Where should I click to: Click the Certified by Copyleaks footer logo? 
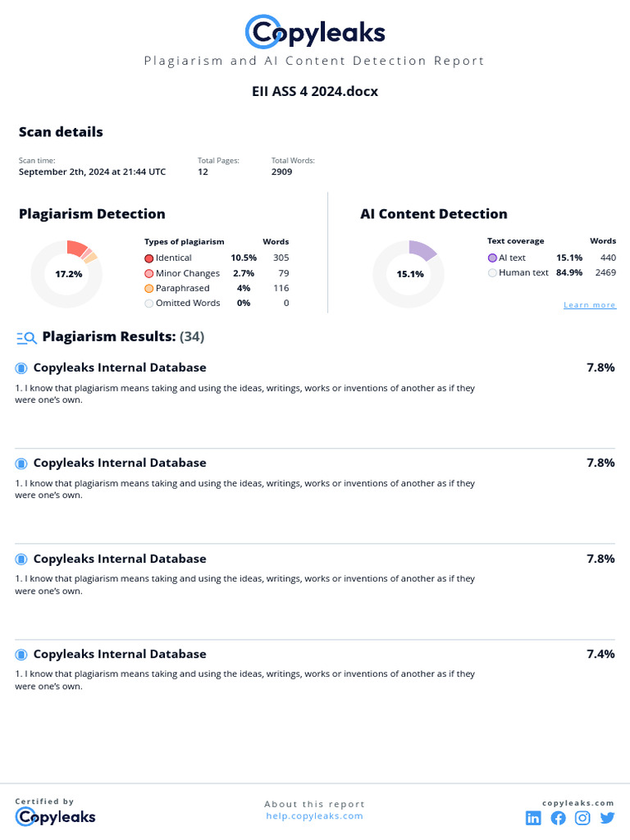pos(55,816)
